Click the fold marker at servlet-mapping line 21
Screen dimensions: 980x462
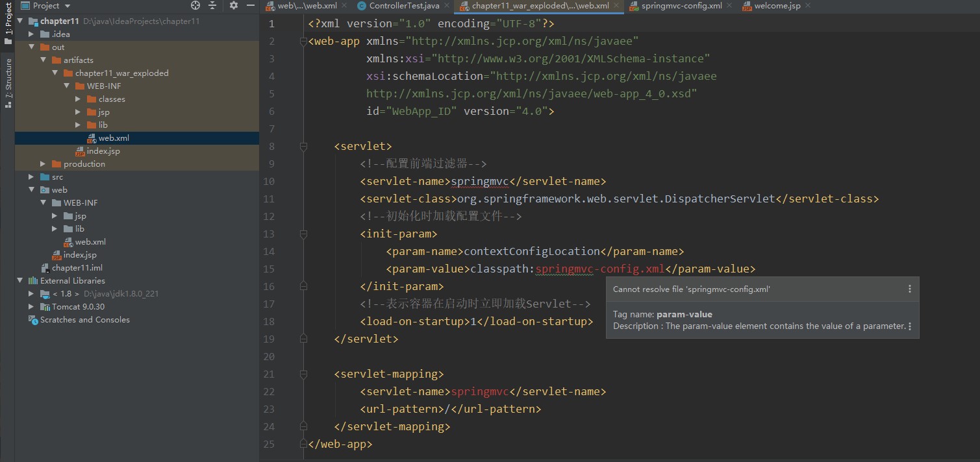pos(303,374)
